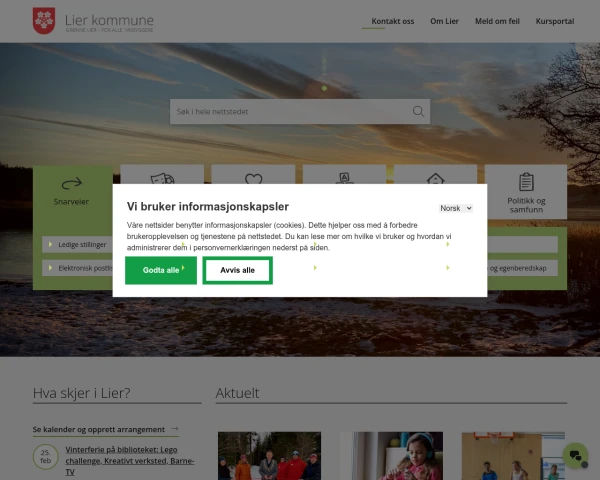Open Se kalender og opprett arrangement
The height and width of the screenshot is (480, 600).
click(106, 429)
